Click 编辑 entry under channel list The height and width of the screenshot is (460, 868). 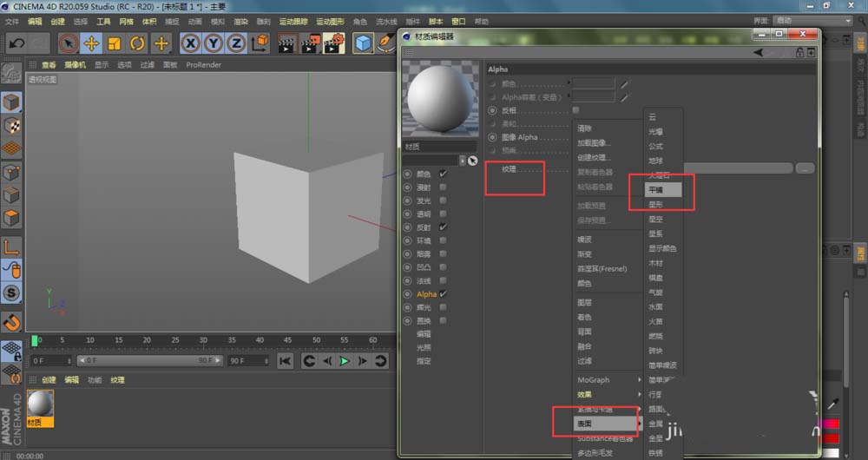(424, 334)
